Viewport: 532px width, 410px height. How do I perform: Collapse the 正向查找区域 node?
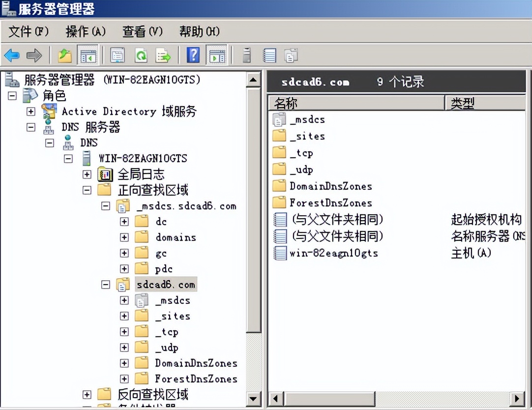tap(87, 190)
